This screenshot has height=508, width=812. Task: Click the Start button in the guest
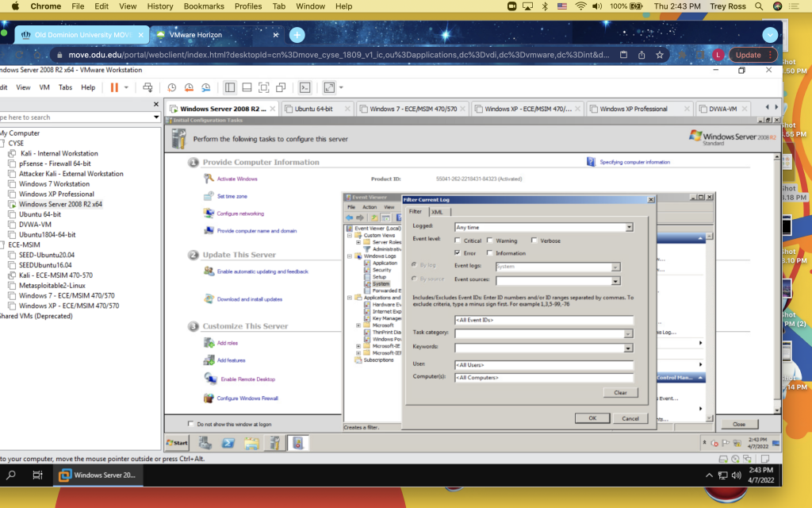[177, 443]
